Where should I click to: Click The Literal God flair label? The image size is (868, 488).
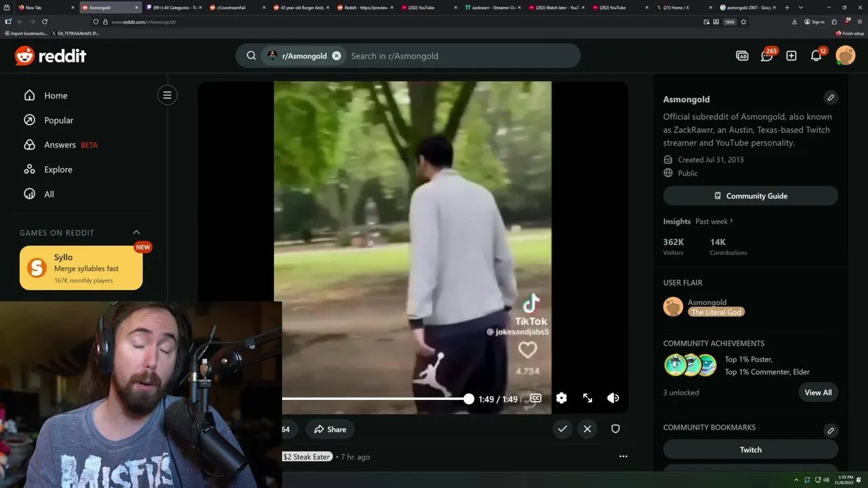[x=716, y=312]
